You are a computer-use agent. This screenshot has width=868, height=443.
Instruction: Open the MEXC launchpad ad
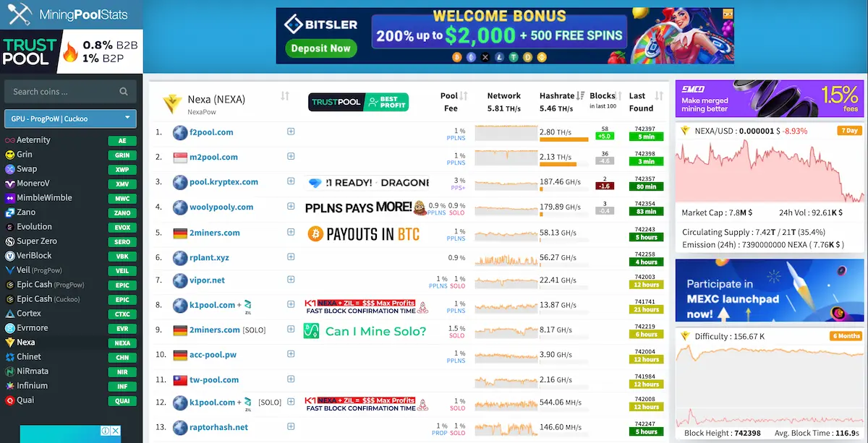pyautogui.click(x=770, y=291)
